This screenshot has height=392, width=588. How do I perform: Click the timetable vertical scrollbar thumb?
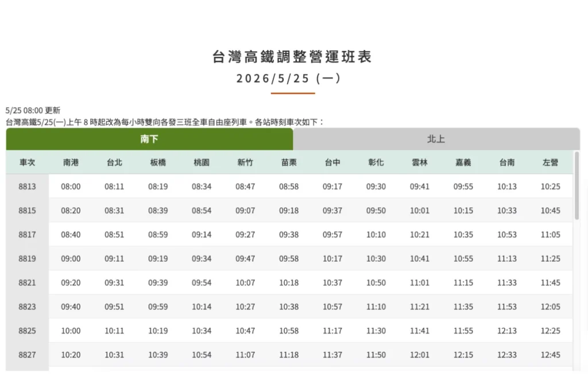click(577, 185)
